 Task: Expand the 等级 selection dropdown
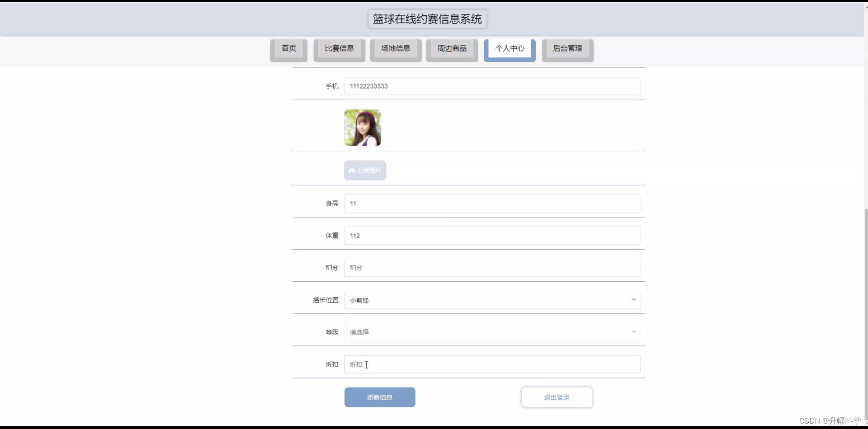[632, 332]
